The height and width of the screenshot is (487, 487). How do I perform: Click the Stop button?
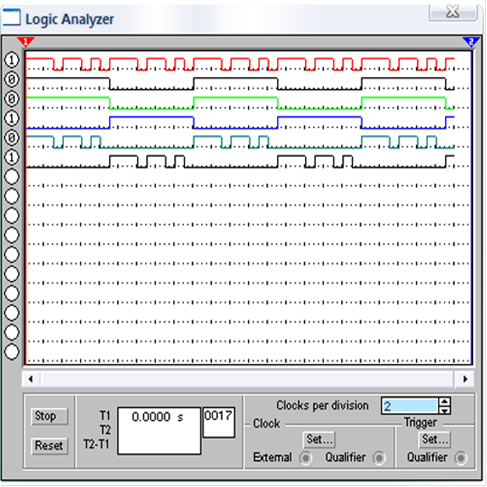click(49, 416)
